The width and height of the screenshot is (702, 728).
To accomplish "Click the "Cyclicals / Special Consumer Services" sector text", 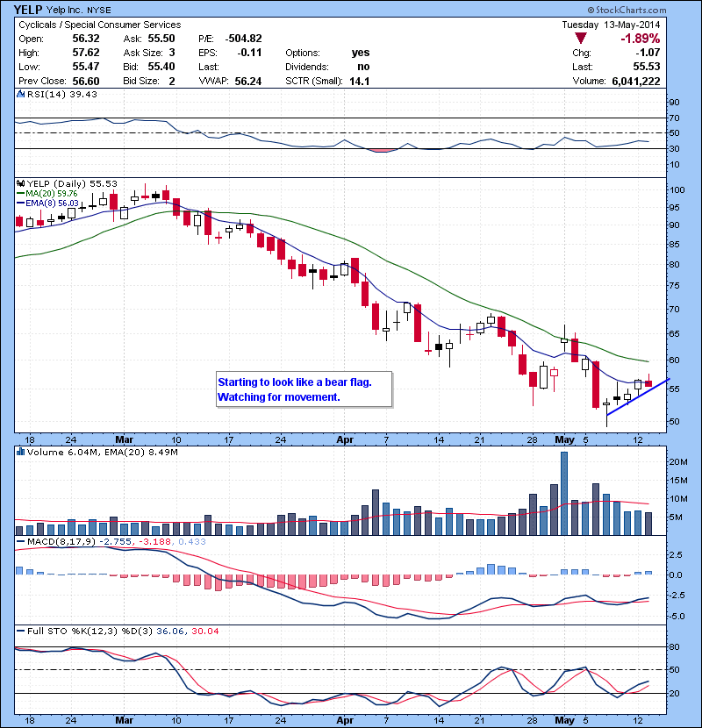I will [100, 25].
